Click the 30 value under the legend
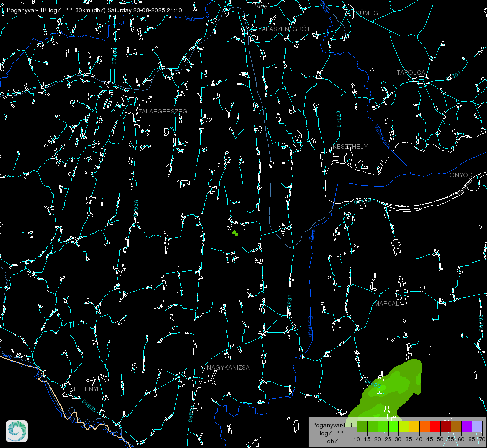The height and width of the screenshot is (448, 487). (x=398, y=440)
